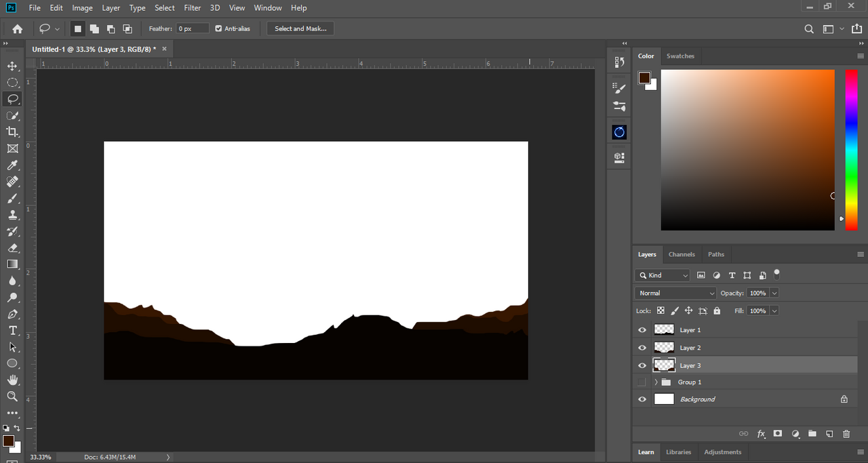Select the Eyedropper tool
868x463 pixels.
click(12, 165)
